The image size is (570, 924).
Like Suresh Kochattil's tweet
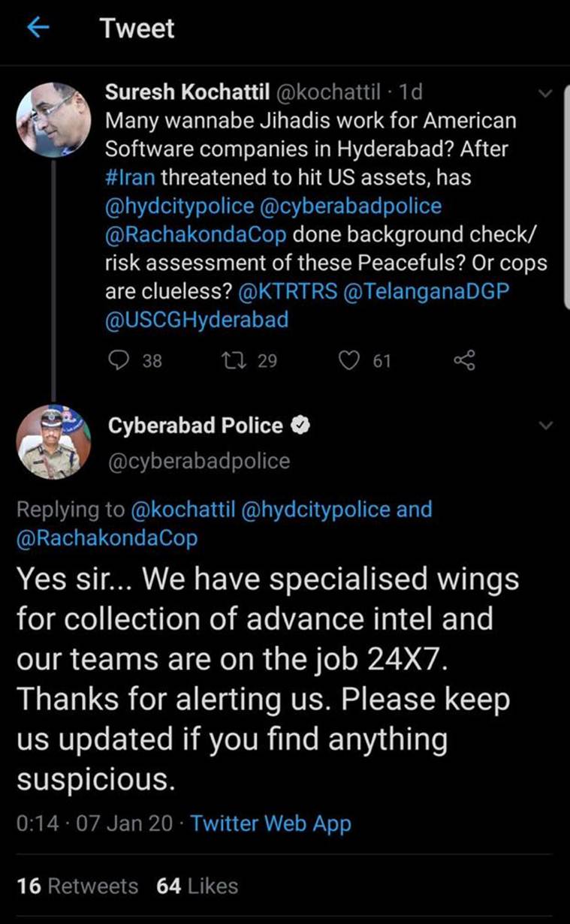348,361
